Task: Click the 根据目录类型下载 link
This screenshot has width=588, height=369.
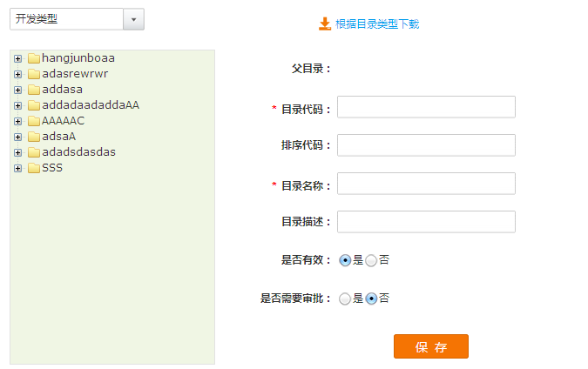Action: point(377,24)
